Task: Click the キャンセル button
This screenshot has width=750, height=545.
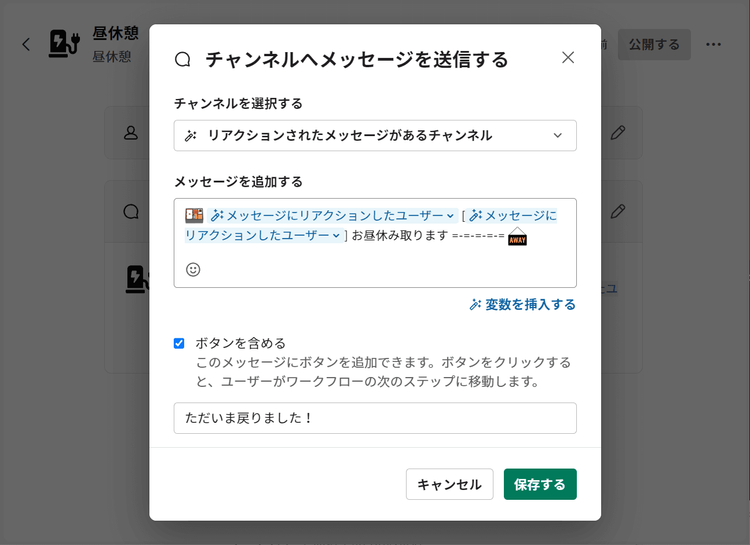Action: tap(450, 484)
